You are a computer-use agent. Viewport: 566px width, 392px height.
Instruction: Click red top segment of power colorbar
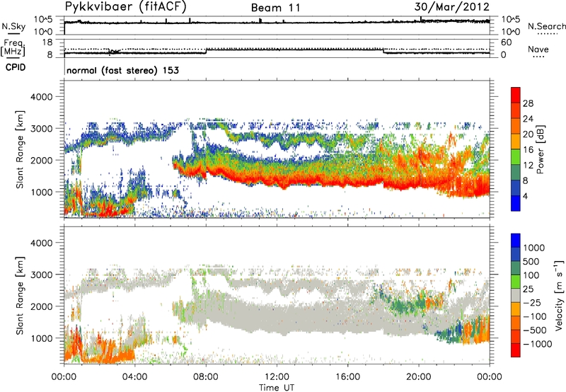(x=516, y=96)
